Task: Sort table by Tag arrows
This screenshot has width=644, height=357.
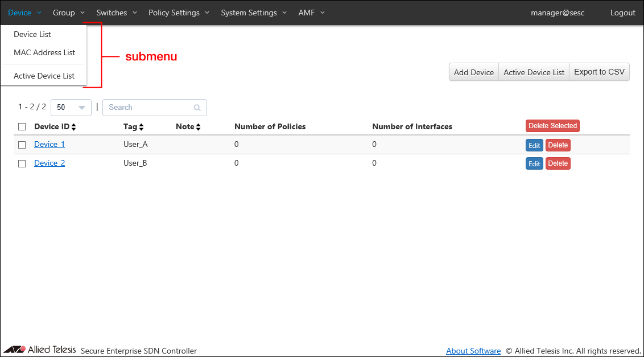Action: click(x=141, y=127)
